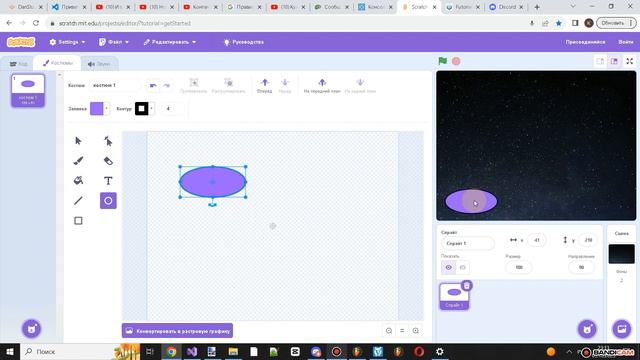Screen dimensions: 640x360
Task: Click the browser update button
Action: point(616,23)
